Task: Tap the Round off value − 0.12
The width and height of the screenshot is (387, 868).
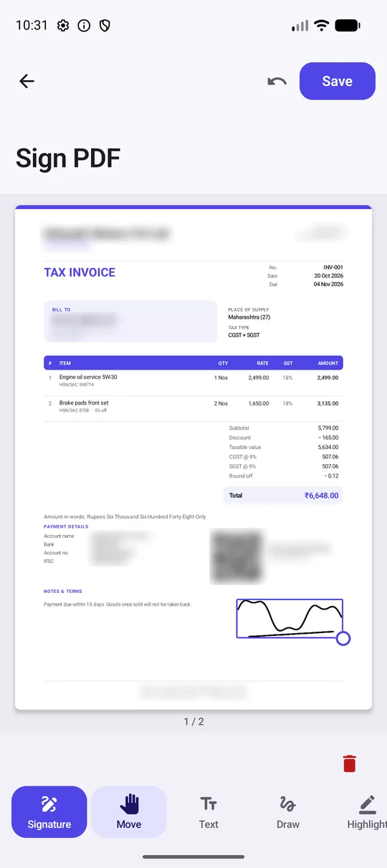Action: pos(331,476)
